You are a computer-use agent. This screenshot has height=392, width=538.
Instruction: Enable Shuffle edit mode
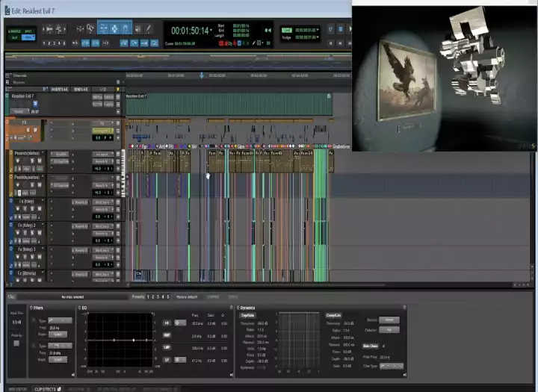(16, 31)
